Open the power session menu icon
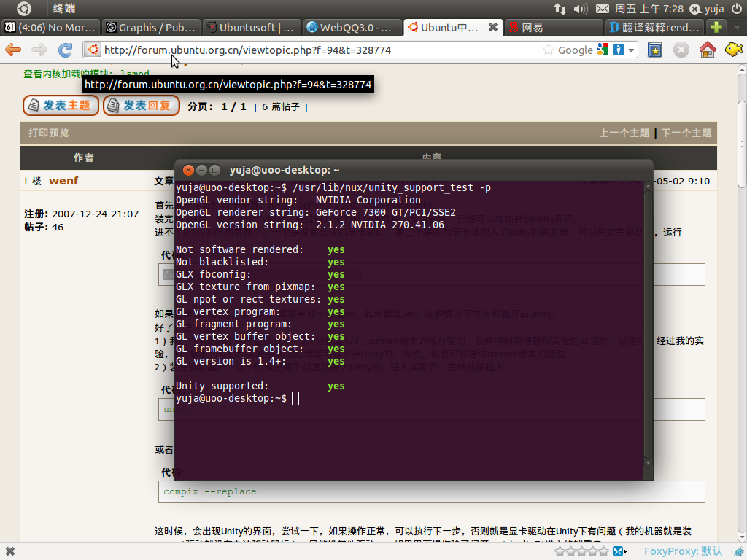The height and width of the screenshot is (560, 747). [x=737, y=9]
